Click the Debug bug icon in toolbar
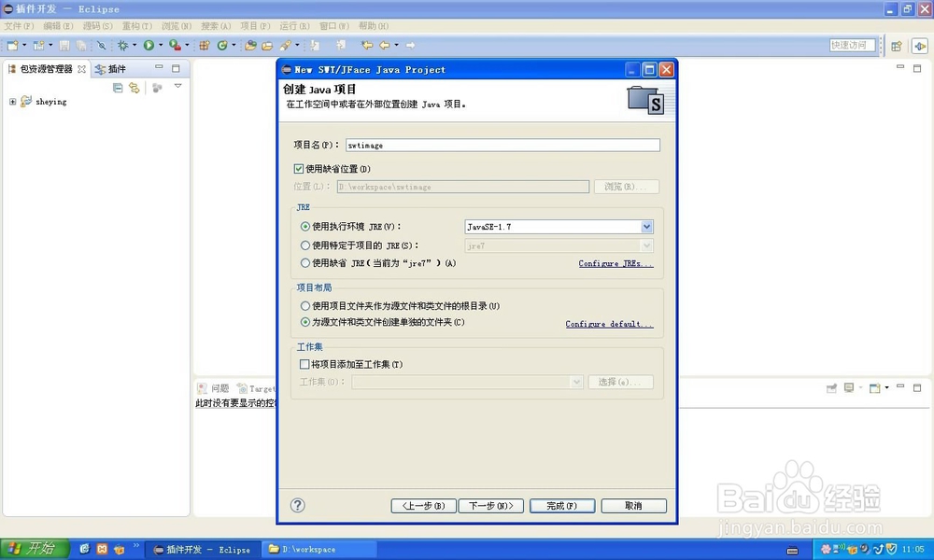Viewport: 934px width, 560px height. [x=122, y=45]
